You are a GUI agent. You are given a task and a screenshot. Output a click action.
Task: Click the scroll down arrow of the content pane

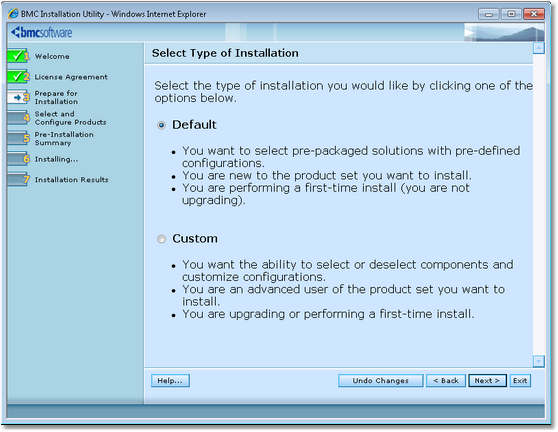point(538,361)
